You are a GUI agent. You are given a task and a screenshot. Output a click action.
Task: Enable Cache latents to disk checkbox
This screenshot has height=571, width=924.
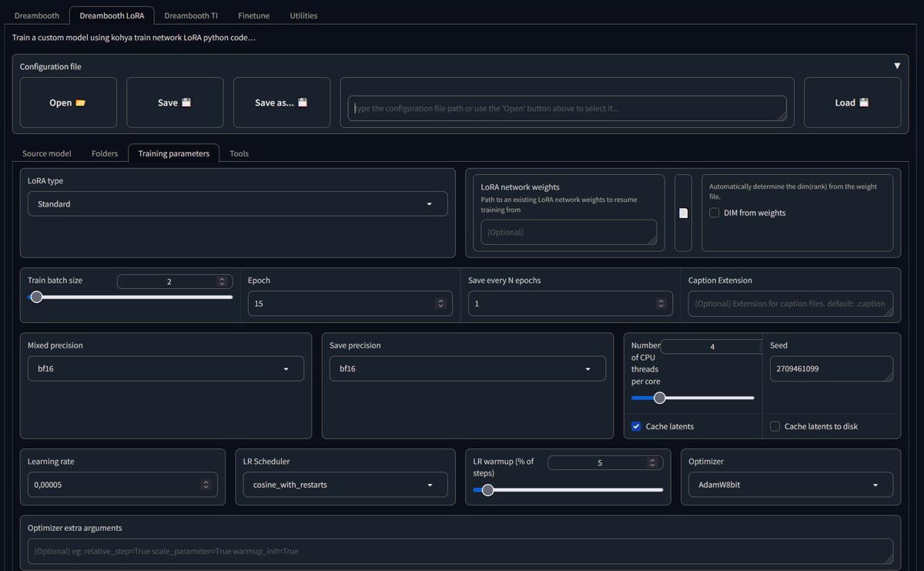775,426
